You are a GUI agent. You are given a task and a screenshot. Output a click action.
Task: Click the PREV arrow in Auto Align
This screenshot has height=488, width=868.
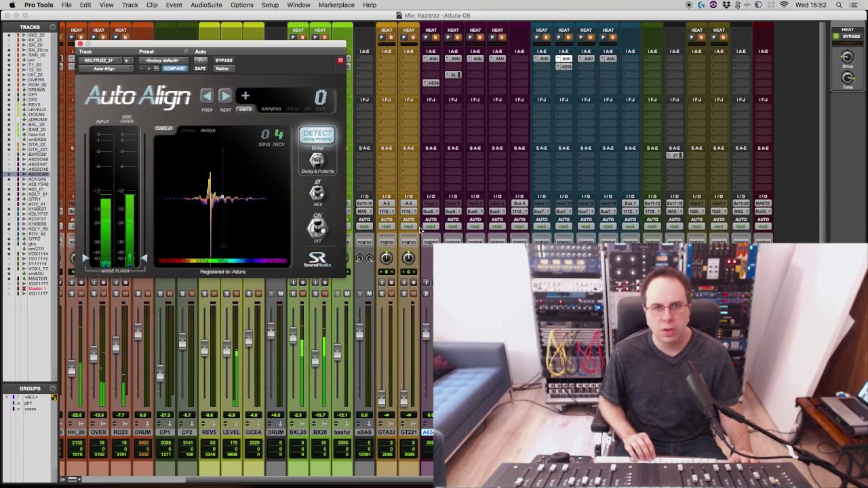[x=207, y=96]
